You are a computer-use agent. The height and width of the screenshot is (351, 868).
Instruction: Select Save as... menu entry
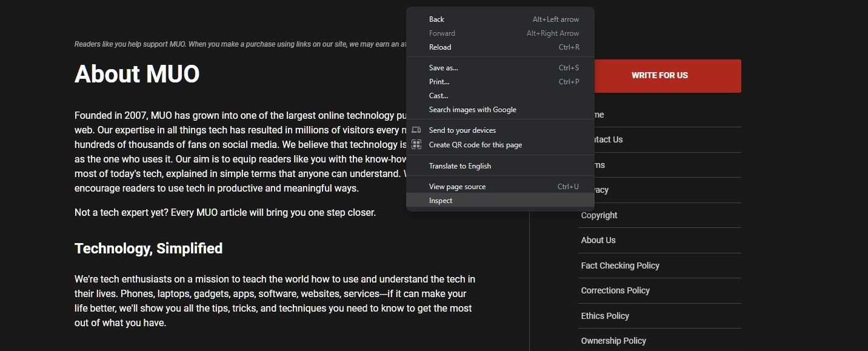click(444, 68)
